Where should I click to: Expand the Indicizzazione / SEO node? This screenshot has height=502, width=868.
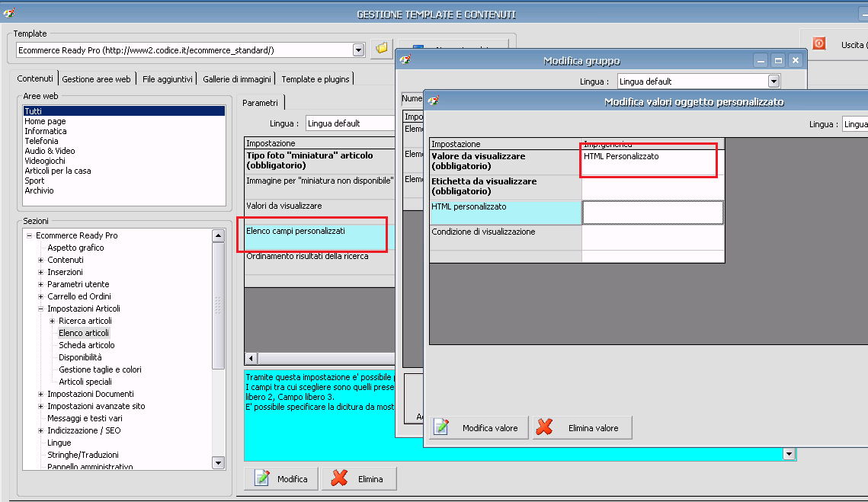[40, 430]
